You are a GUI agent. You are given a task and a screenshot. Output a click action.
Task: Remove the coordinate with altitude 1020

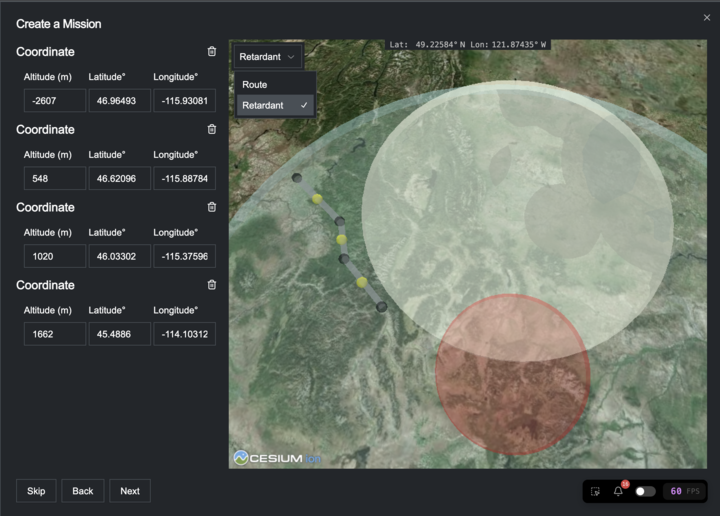point(211,207)
